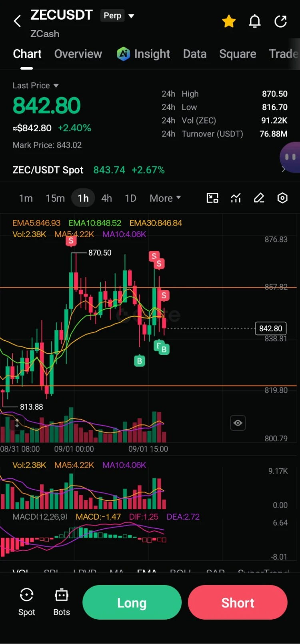Tap the 800.79 price axis label

276,438
